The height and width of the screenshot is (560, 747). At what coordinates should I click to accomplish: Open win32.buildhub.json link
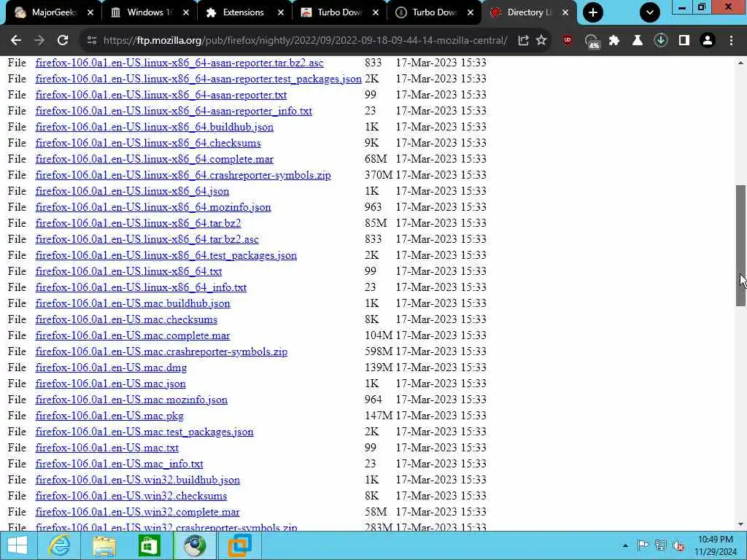pyautogui.click(x=138, y=480)
